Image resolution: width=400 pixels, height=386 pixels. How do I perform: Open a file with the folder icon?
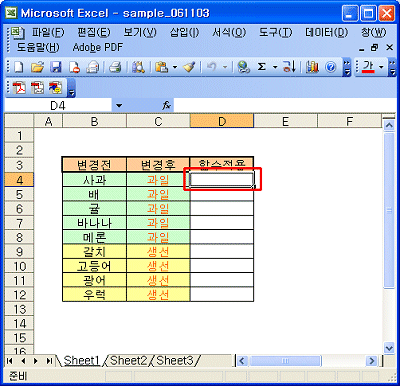(37, 67)
